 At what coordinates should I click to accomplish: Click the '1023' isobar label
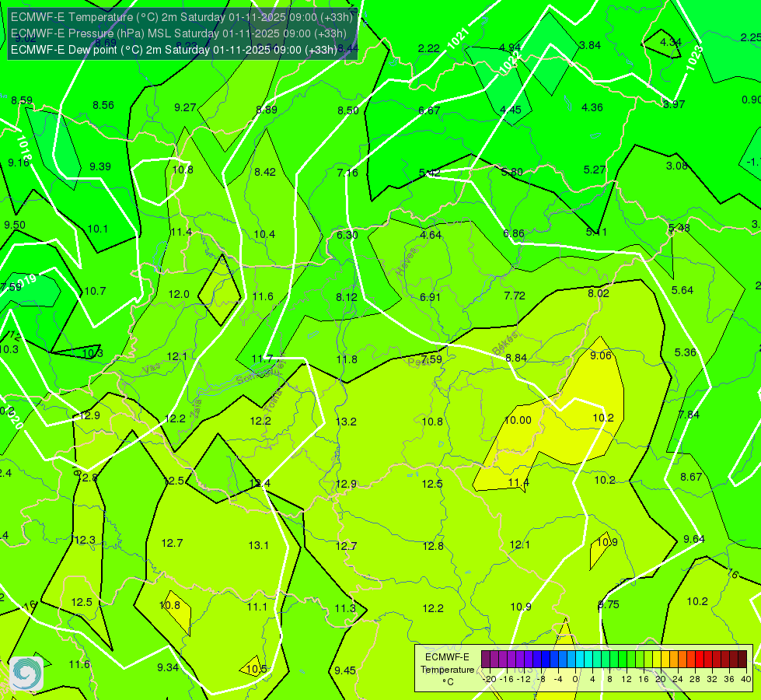[x=694, y=58]
